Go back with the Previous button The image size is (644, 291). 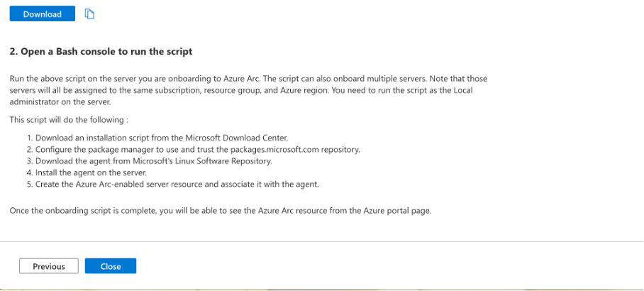(x=49, y=266)
